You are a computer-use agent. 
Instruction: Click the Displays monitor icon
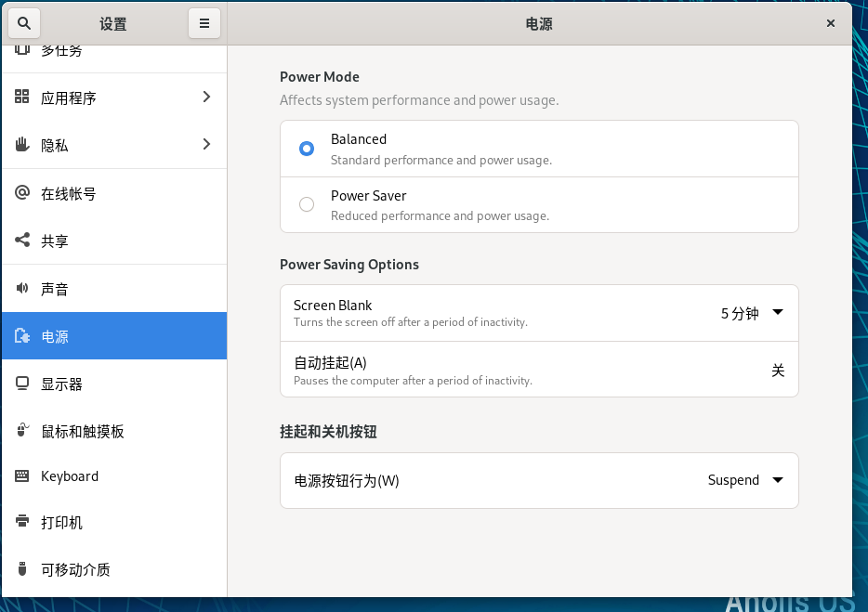click(x=22, y=384)
